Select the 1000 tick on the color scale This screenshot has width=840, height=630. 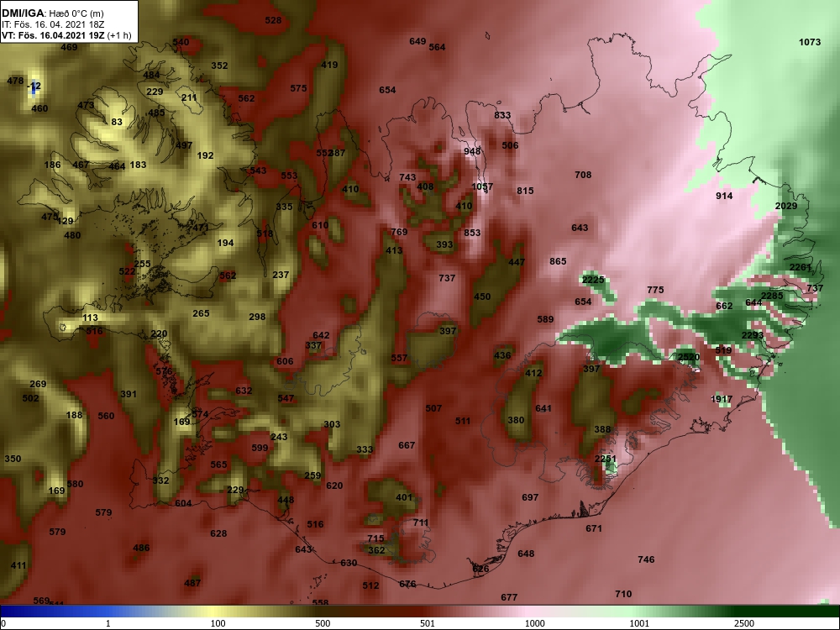(534, 623)
